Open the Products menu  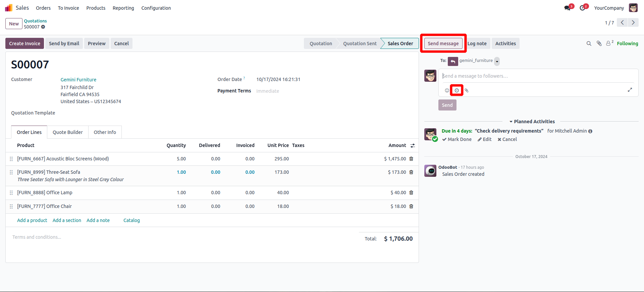pos(96,8)
